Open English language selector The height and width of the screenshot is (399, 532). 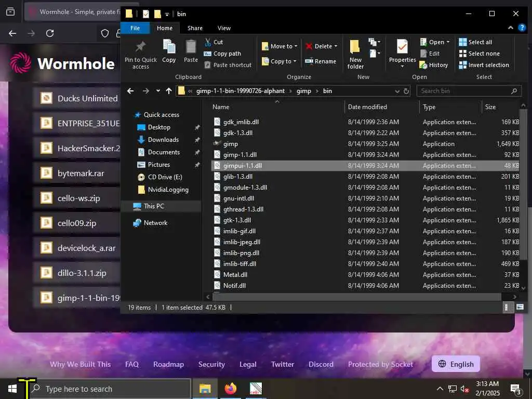[x=456, y=364]
